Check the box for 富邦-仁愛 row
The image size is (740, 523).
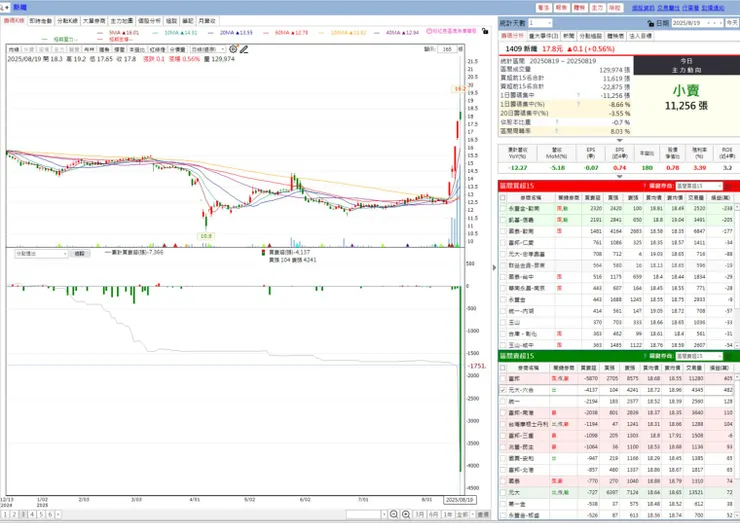(503, 243)
